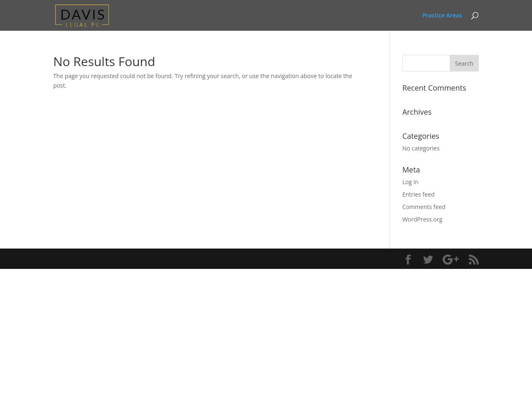This screenshot has width=532, height=399.
Task: Click the page not found message paragraph
Action: 203,81
